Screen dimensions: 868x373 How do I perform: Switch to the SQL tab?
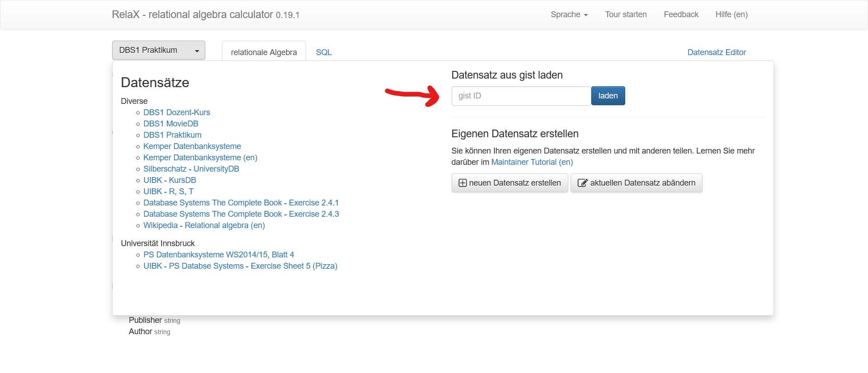324,52
